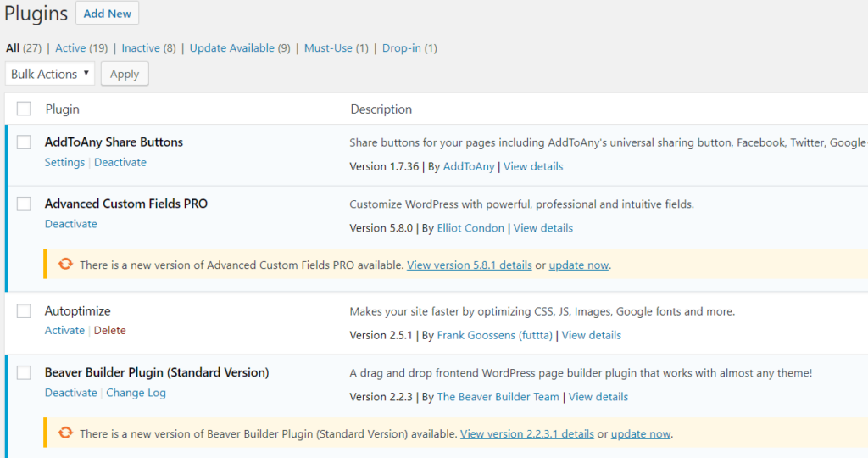This screenshot has width=868, height=458.
Task: Show Drop-in plugins
Action: pos(401,48)
